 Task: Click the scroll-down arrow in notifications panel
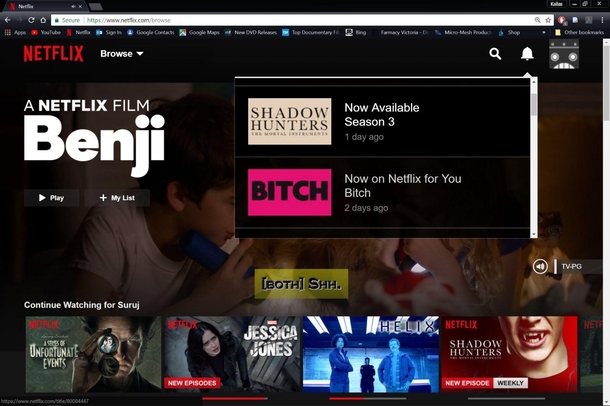(534, 234)
